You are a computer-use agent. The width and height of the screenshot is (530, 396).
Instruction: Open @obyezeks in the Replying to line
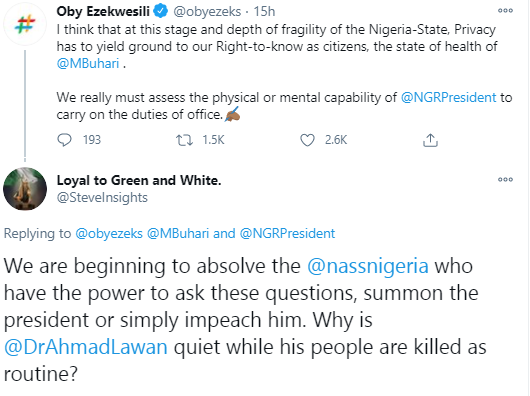pos(109,233)
